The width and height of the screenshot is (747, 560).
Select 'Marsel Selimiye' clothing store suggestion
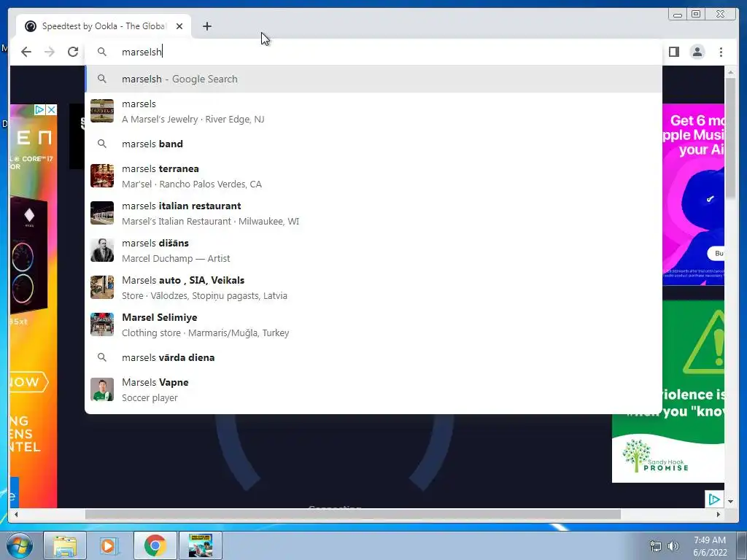(x=373, y=324)
